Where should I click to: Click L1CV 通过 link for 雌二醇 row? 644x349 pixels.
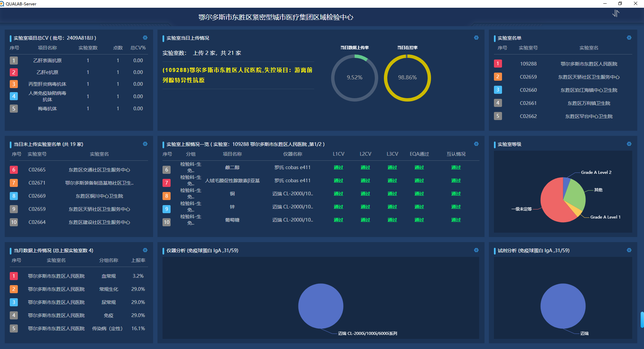pos(338,167)
